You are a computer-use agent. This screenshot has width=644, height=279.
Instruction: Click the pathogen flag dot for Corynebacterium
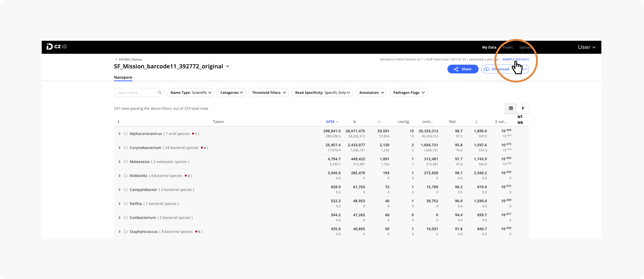point(202,148)
